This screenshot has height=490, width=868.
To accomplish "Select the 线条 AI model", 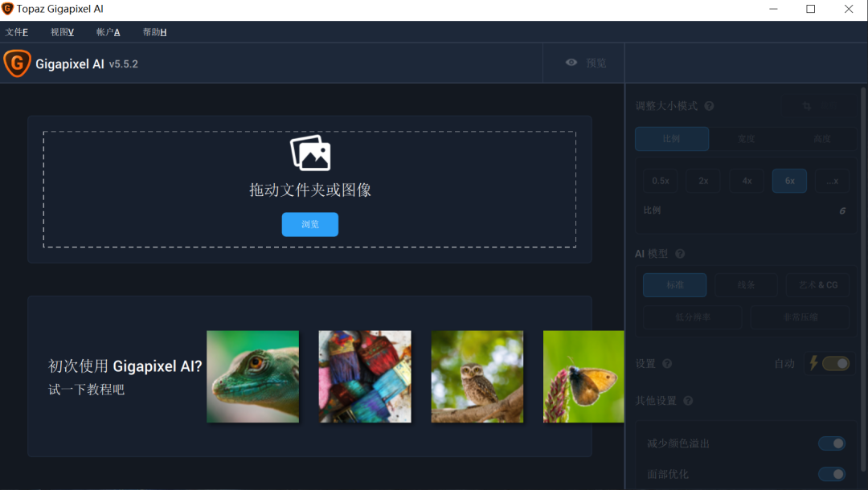I will coord(746,285).
